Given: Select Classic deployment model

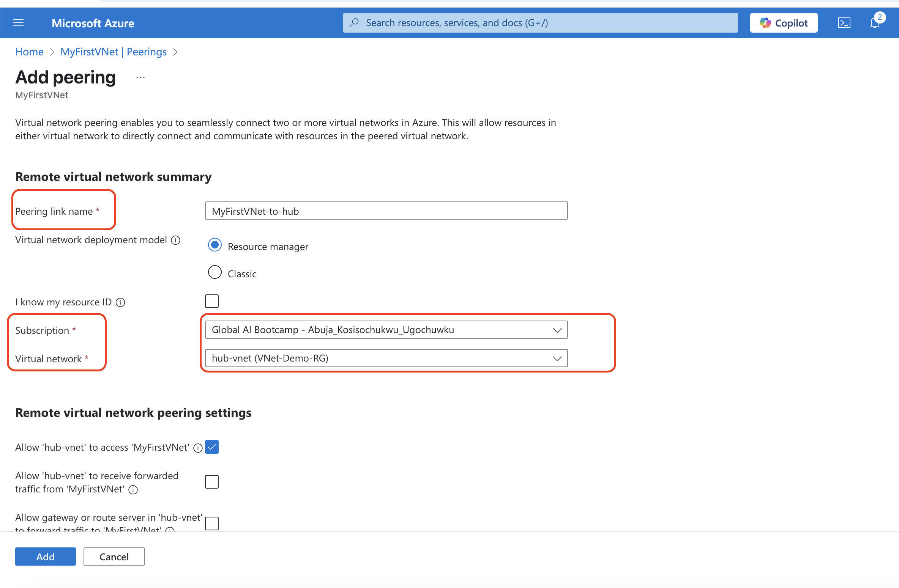Looking at the screenshot, I should (215, 272).
